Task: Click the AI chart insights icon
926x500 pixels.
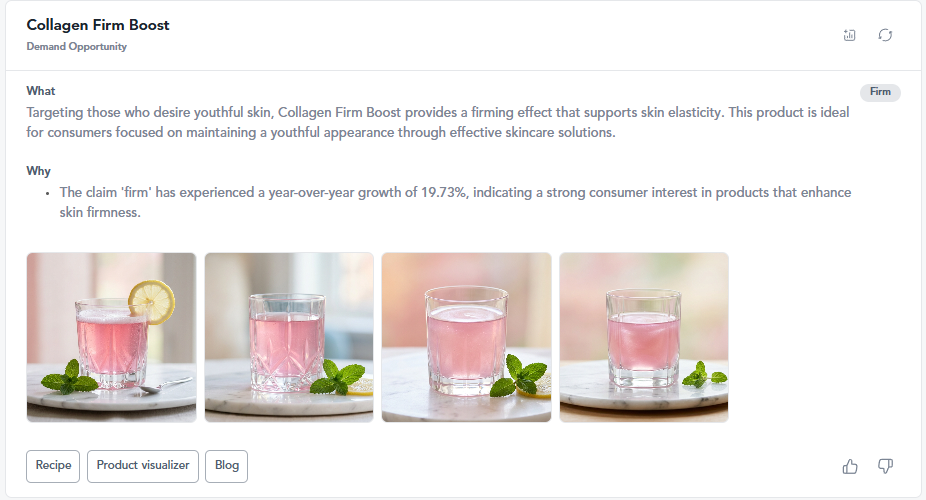Action: (x=849, y=35)
